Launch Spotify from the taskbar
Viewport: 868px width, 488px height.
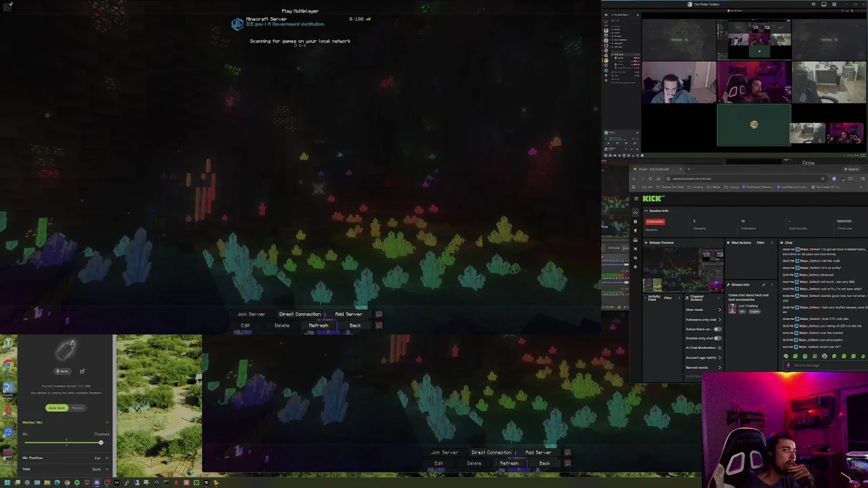[x=77, y=483]
